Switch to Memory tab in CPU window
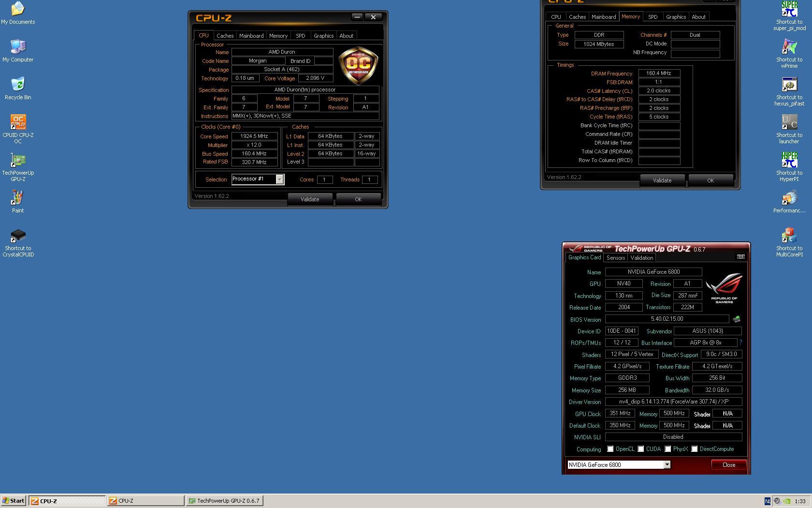 (278, 36)
